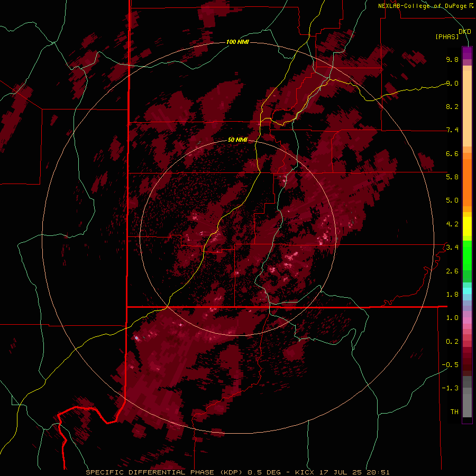Click the 0.5 DEG elevation text
Viewport: 476px width, 476px height.
(265, 472)
